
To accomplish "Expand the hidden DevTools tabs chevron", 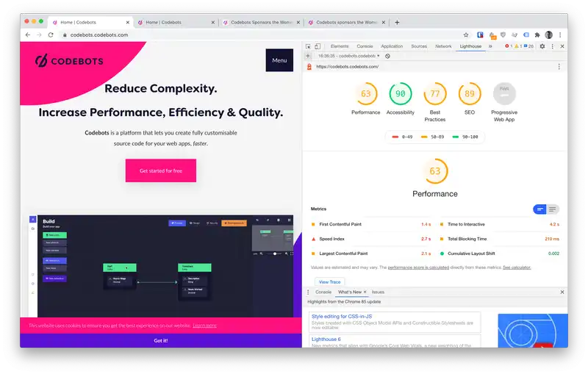I will coord(490,46).
